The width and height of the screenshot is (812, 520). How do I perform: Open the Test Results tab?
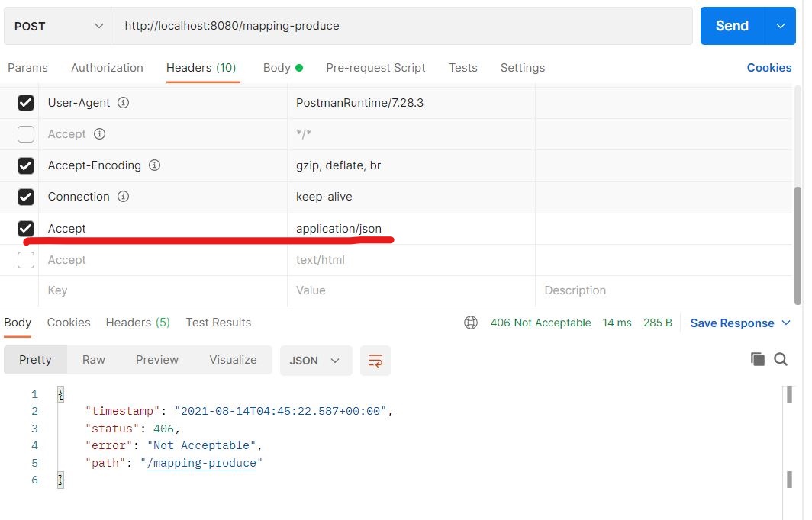click(218, 323)
